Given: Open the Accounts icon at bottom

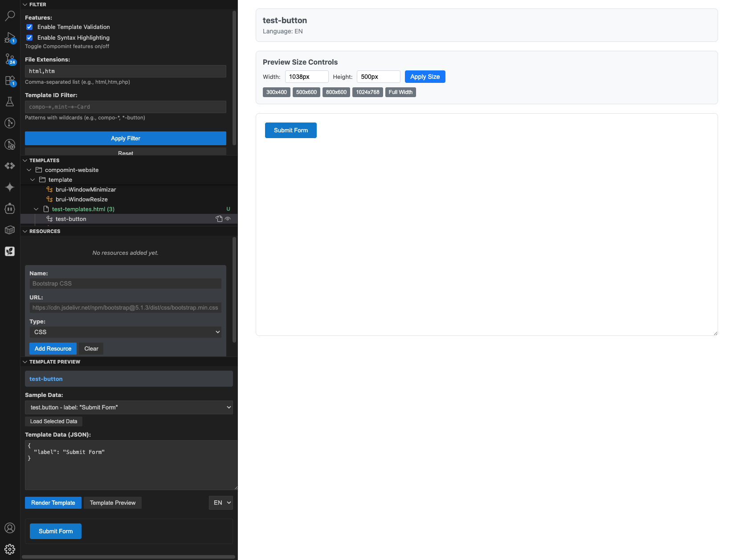Looking at the screenshot, I should (10, 528).
